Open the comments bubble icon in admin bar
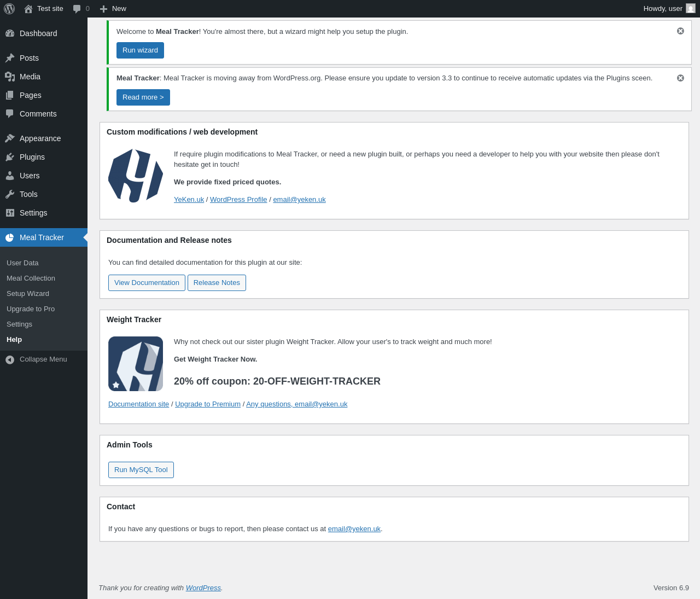The height and width of the screenshot is (599, 700). (77, 9)
